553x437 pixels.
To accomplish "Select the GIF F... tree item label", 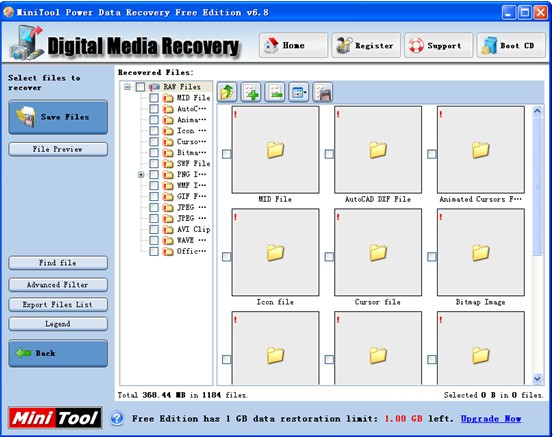I will [x=191, y=196].
